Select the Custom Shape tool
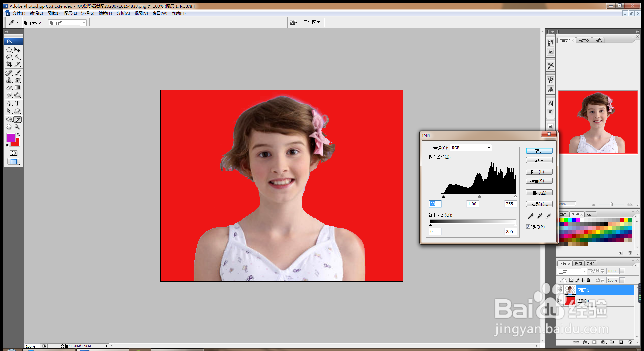 point(18,111)
